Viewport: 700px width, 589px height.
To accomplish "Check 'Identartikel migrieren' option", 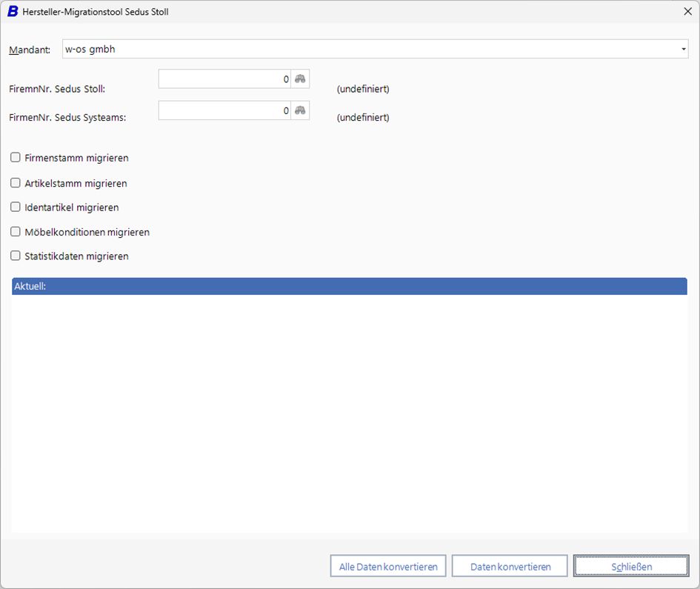I will tap(16, 207).
